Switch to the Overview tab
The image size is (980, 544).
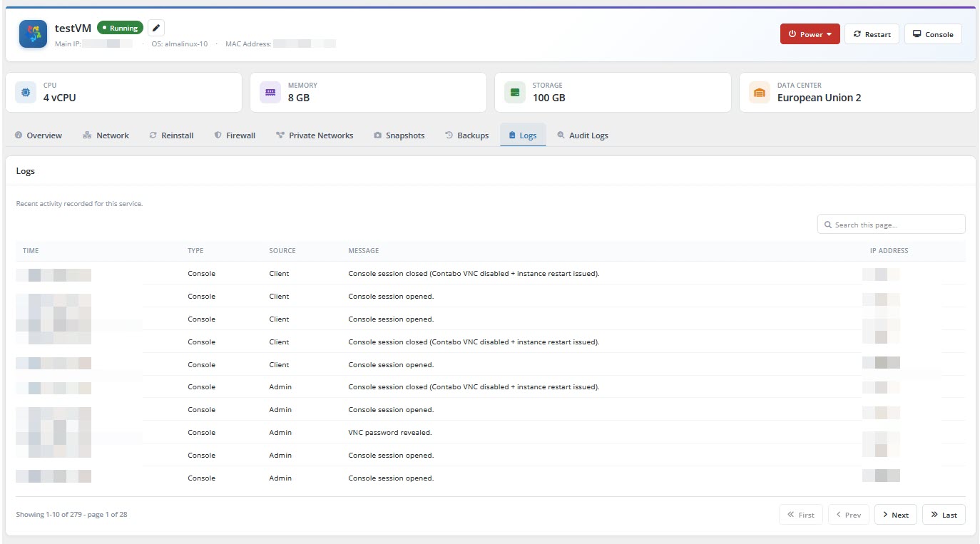(39, 135)
